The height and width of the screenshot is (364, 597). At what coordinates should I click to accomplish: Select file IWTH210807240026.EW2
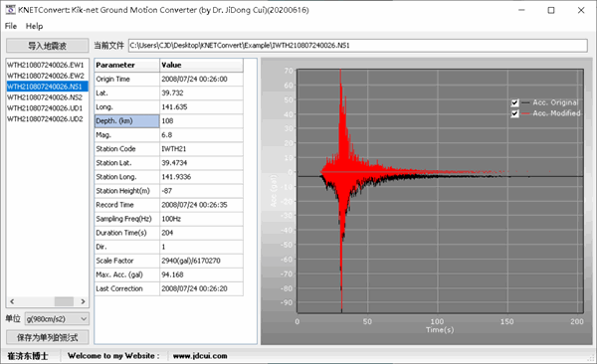pyautogui.click(x=46, y=76)
